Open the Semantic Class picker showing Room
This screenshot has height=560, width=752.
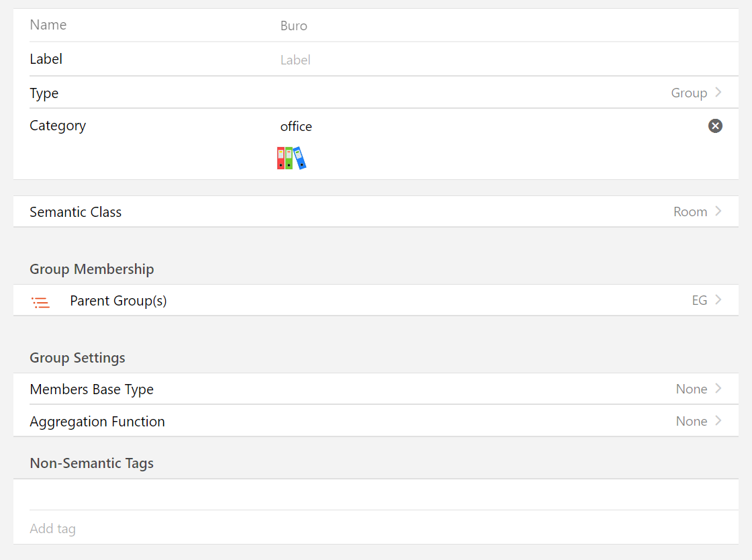tap(690, 212)
